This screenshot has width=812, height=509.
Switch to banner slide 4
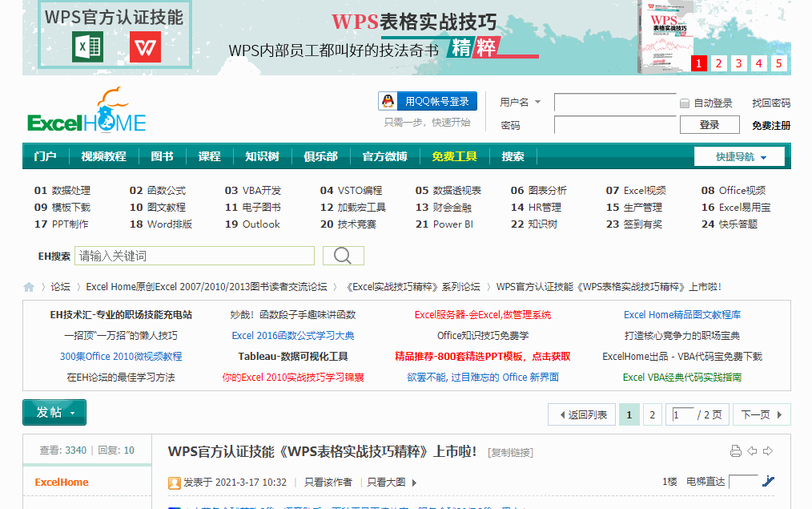click(758, 63)
